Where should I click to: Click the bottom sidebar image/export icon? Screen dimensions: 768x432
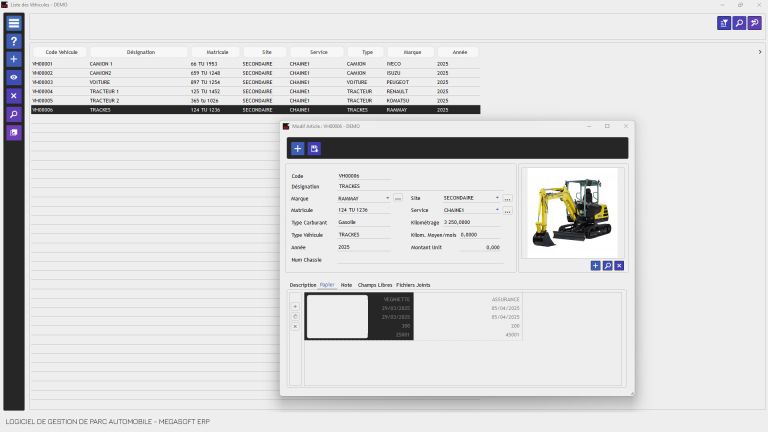click(14, 132)
